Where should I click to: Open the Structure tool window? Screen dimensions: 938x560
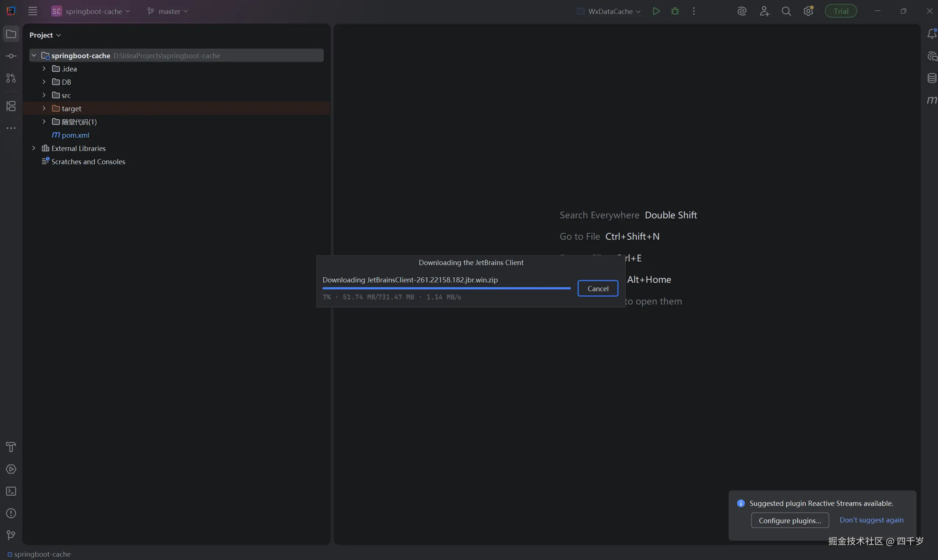pyautogui.click(x=11, y=106)
